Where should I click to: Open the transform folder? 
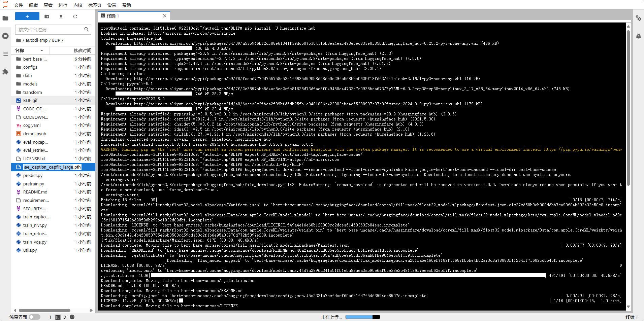tap(54, 92)
